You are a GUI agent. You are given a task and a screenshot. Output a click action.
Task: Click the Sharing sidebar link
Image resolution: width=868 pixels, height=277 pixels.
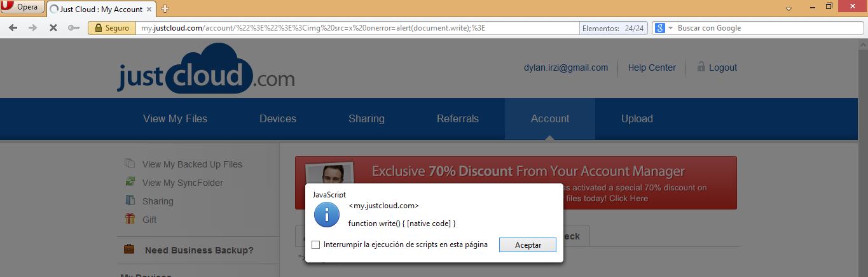tap(158, 201)
